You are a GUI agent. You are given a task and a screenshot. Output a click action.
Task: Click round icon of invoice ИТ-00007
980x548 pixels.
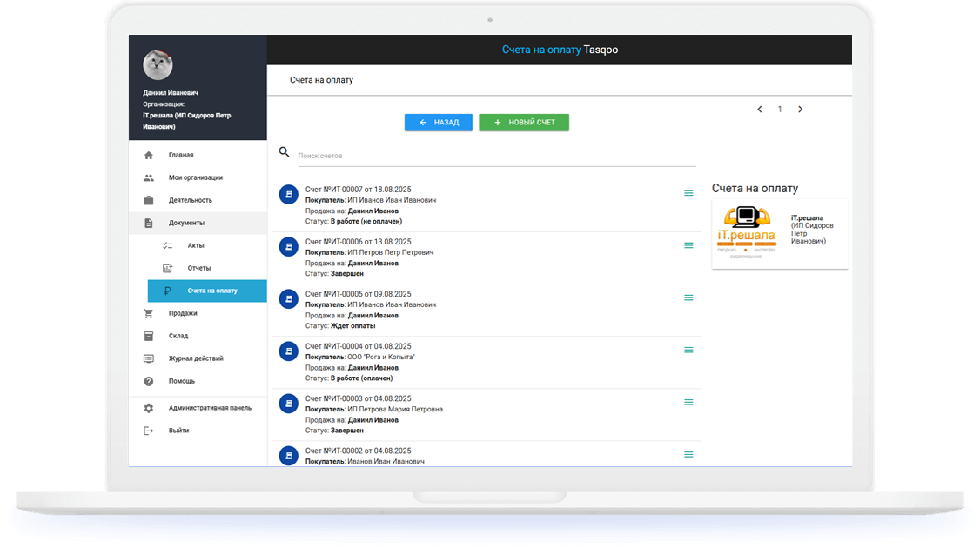pyautogui.click(x=288, y=195)
